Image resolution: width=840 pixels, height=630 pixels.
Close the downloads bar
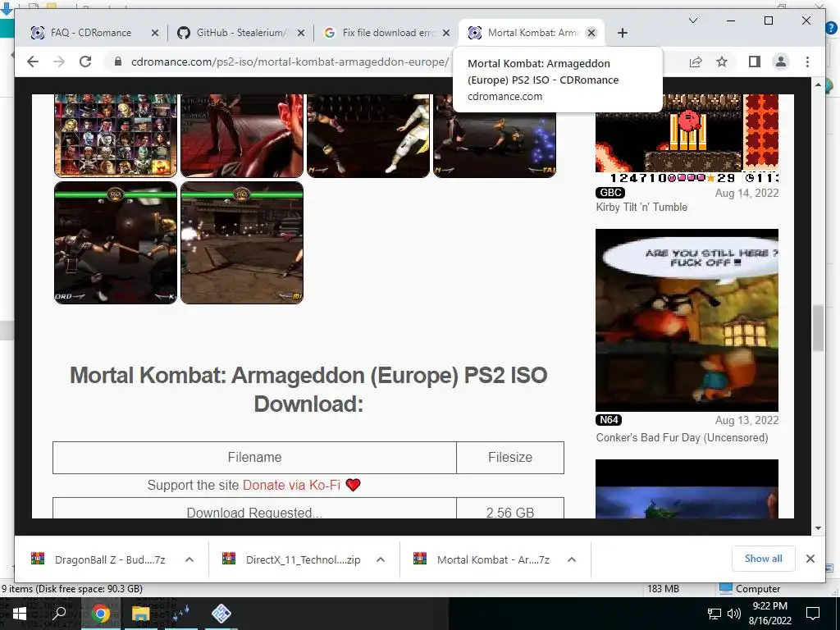click(x=810, y=559)
